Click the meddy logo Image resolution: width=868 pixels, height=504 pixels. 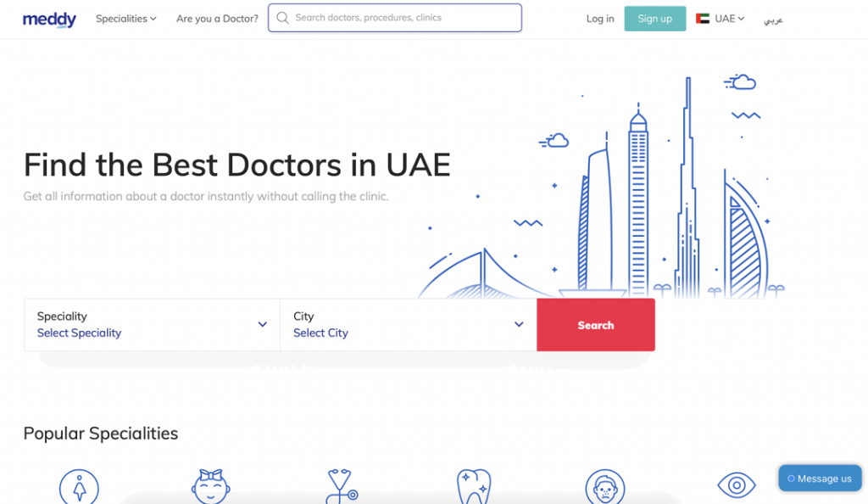point(49,20)
